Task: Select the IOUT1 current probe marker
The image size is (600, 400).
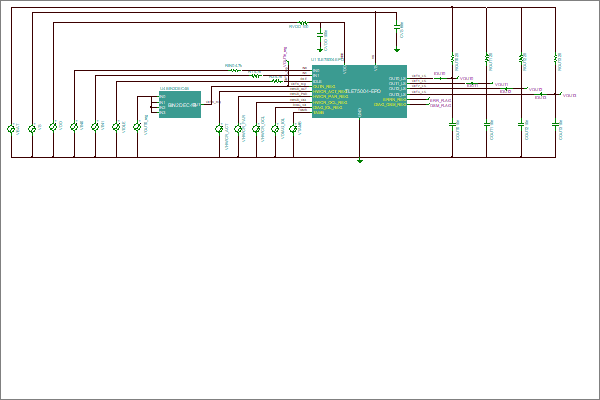Action: tap(472, 83)
